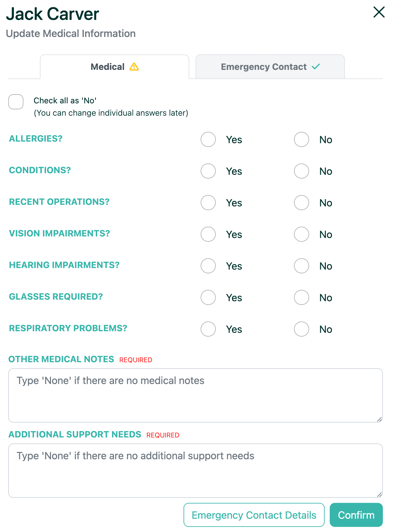
Task: Click the Confirm button
Action: pyautogui.click(x=356, y=515)
